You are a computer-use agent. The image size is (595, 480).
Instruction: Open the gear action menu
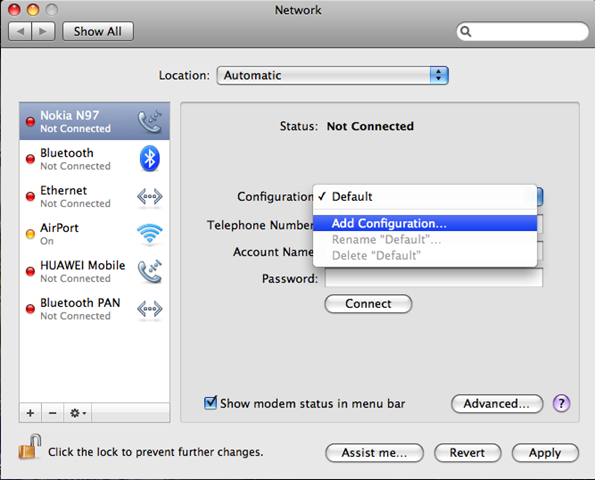click(x=78, y=413)
